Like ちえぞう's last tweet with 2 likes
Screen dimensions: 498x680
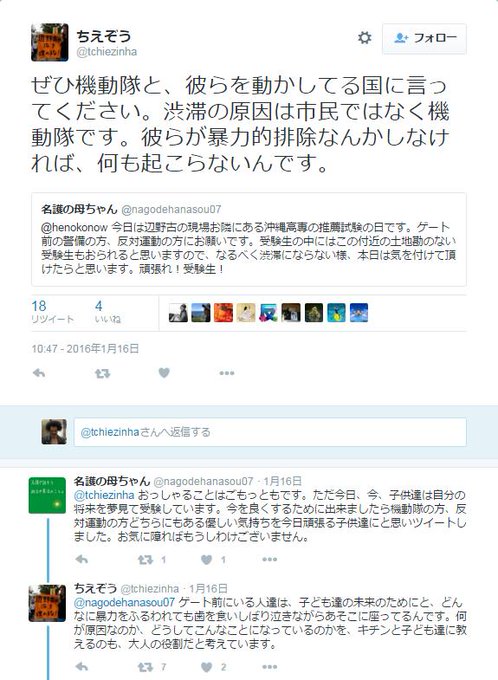207,667
